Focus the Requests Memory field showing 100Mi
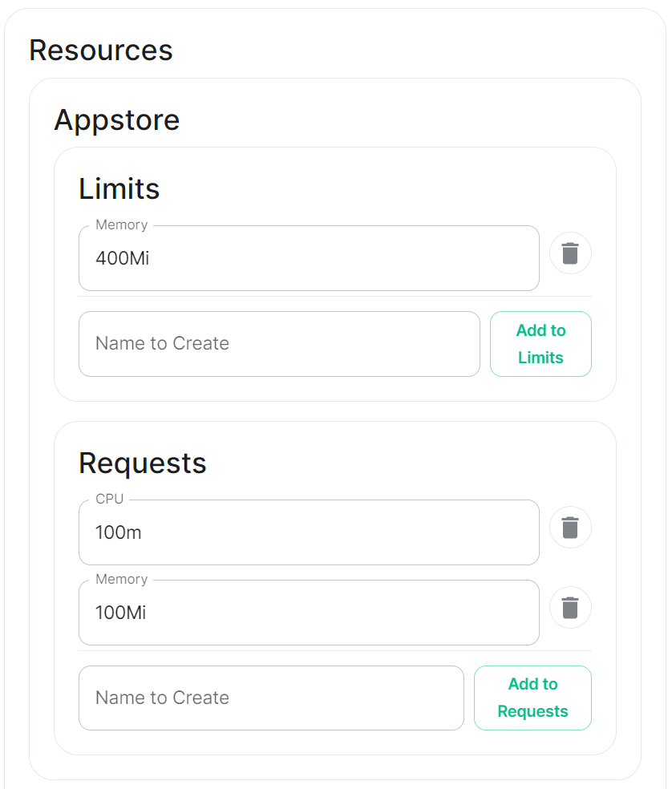The width and height of the screenshot is (672, 789). (309, 613)
